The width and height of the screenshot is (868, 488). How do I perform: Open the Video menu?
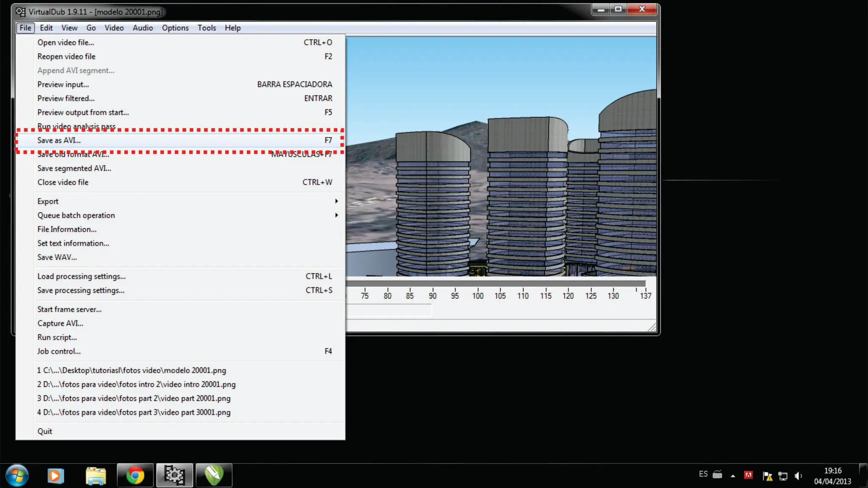coord(114,28)
